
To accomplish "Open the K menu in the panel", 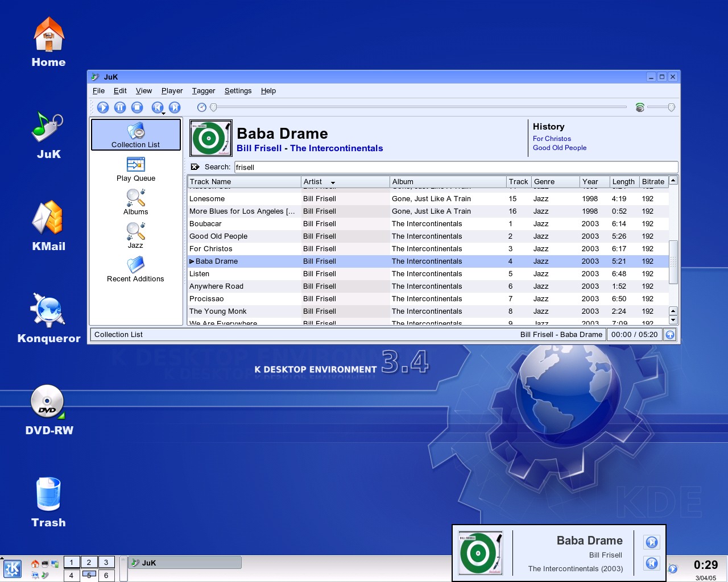I will [x=13, y=568].
